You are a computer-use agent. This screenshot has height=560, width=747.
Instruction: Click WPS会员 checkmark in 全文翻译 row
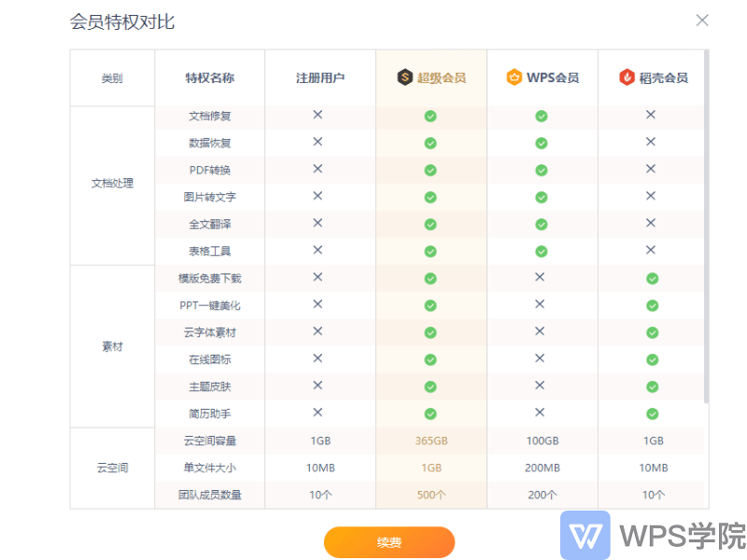[x=542, y=224]
